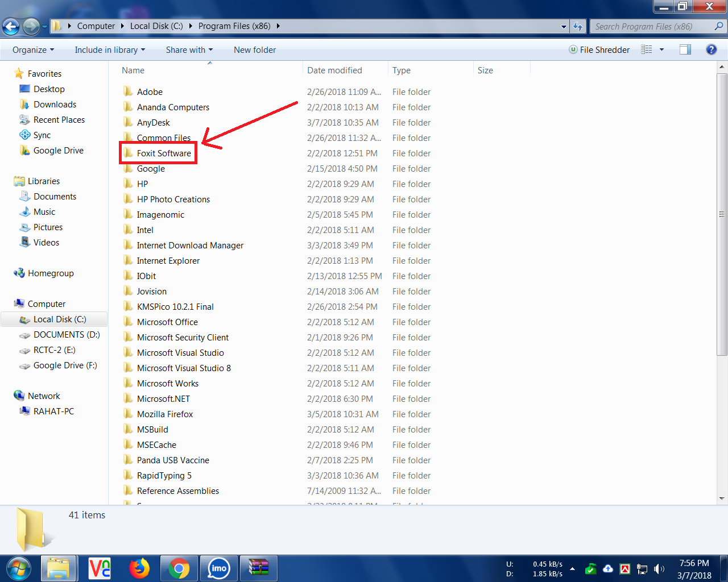Open the Include in library menu
728x582 pixels.
coord(110,50)
